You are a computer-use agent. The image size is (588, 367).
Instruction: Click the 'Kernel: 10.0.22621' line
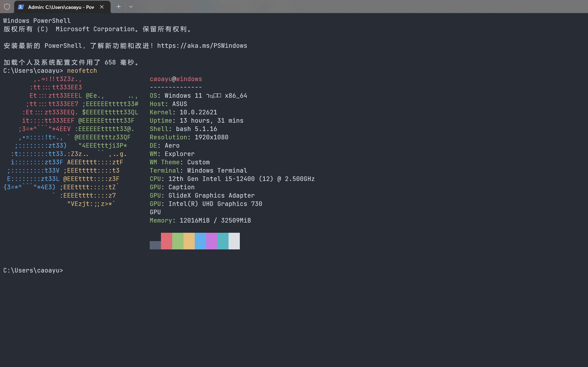click(183, 112)
